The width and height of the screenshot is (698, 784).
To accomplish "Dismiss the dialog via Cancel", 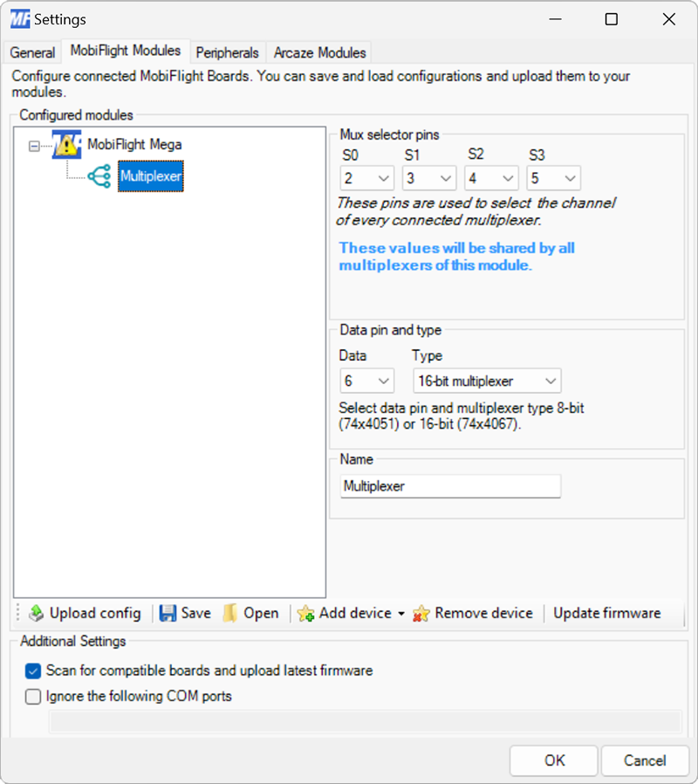I will pos(645,760).
